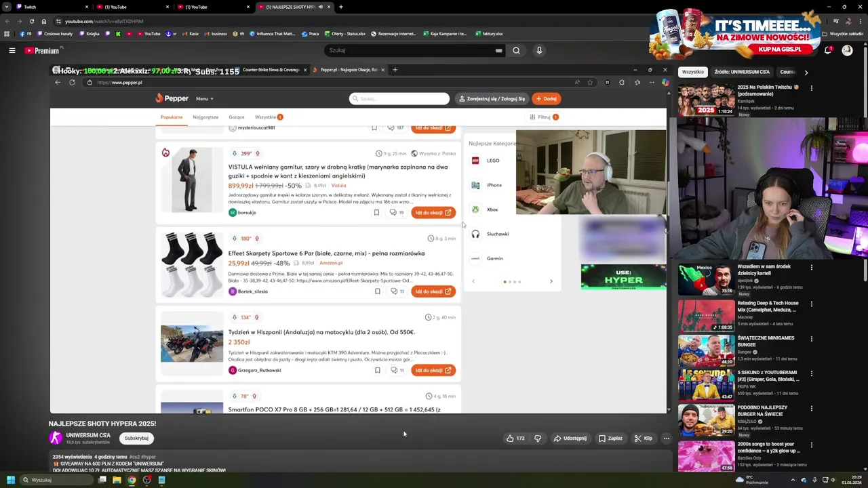Bookmark the Tydzień w Hiszpanii deal
Image resolution: width=868 pixels, height=488 pixels.
click(x=377, y=370)
